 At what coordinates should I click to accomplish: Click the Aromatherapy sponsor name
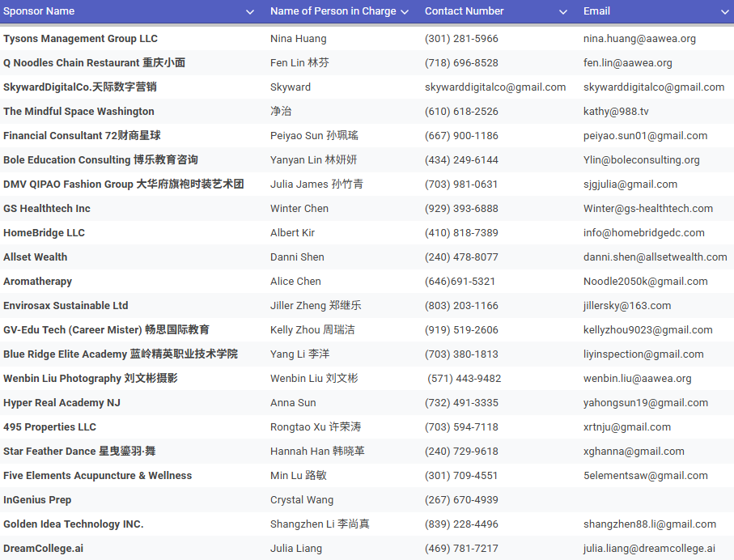[37, 282]
